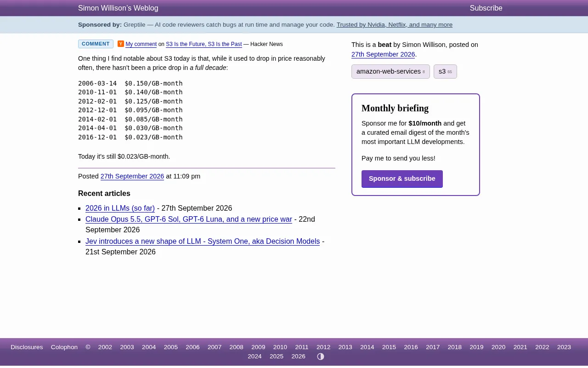The image size is (588, 368).
Task: Select the amazon-web-services tag
Action: 390,71
